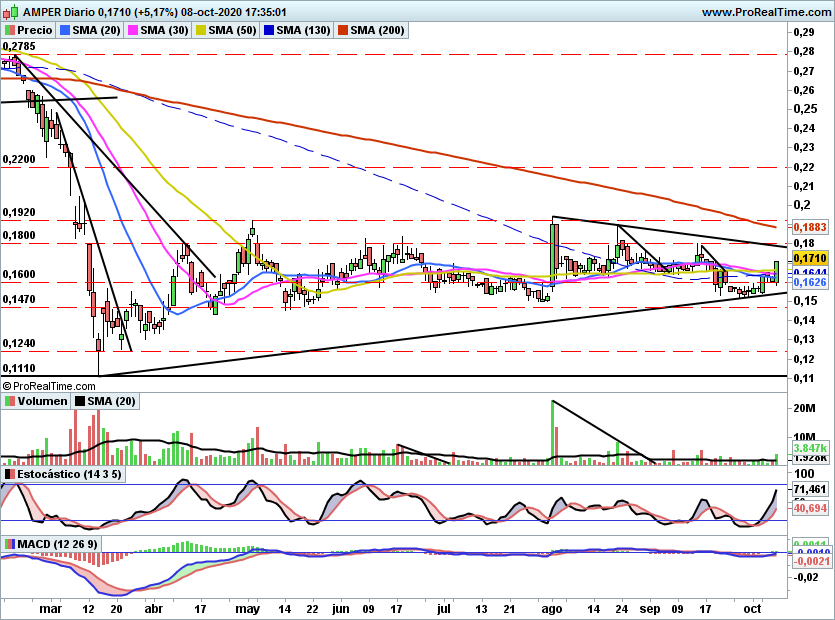This screenshot has width=835, height=620.
Task: Click the candlestick icon beside the AMPER title
Action: pos(11,11)
